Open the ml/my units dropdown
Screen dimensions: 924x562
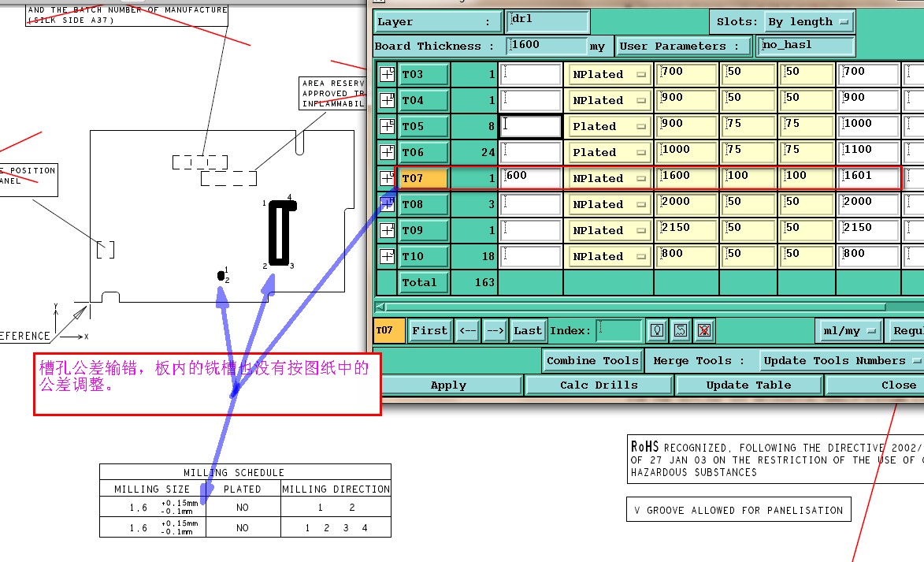(849, 331)
